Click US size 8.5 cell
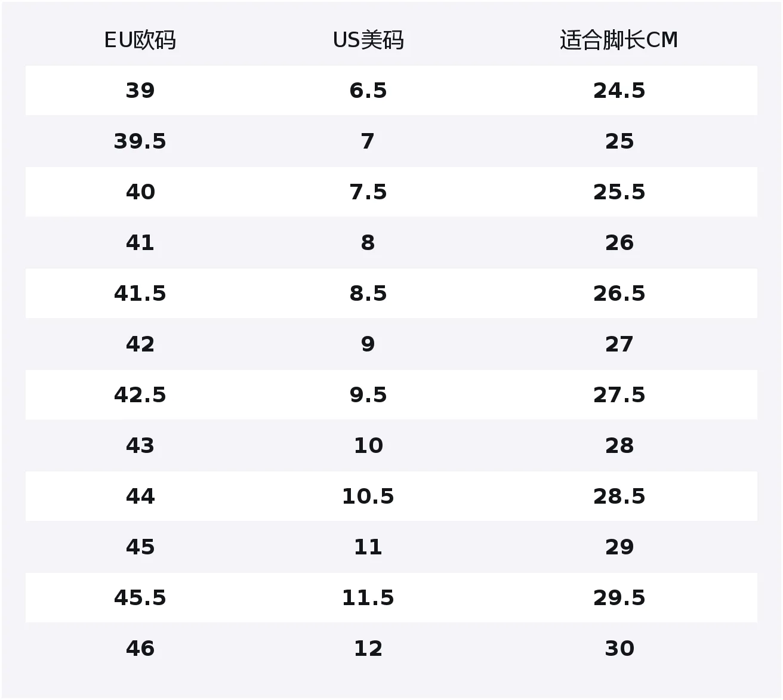The image size is (783, 700). coord(368,294)
